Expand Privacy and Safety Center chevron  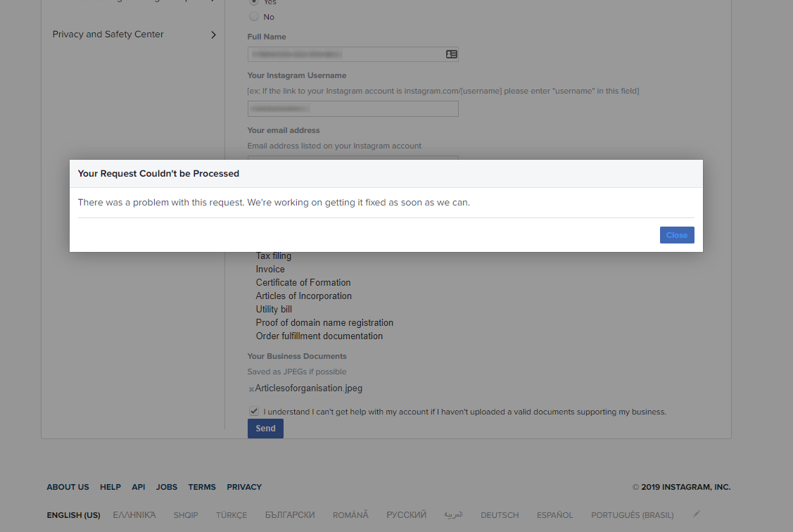[213, 34]
